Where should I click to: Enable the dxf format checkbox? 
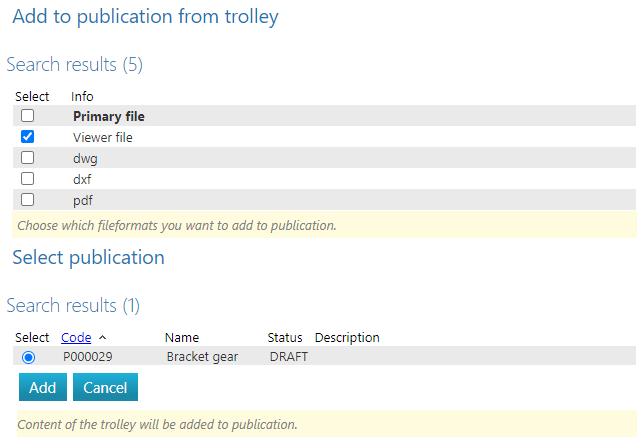28,179
